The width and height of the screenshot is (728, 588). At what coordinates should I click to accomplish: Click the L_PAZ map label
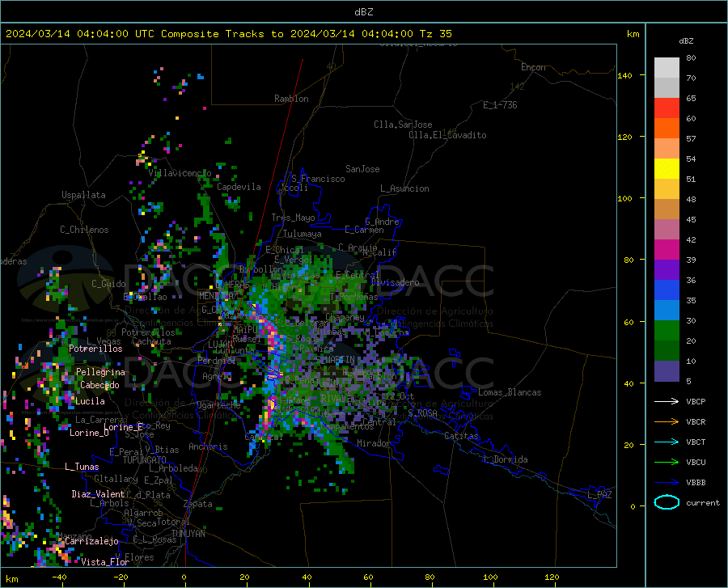pos(599,495)
